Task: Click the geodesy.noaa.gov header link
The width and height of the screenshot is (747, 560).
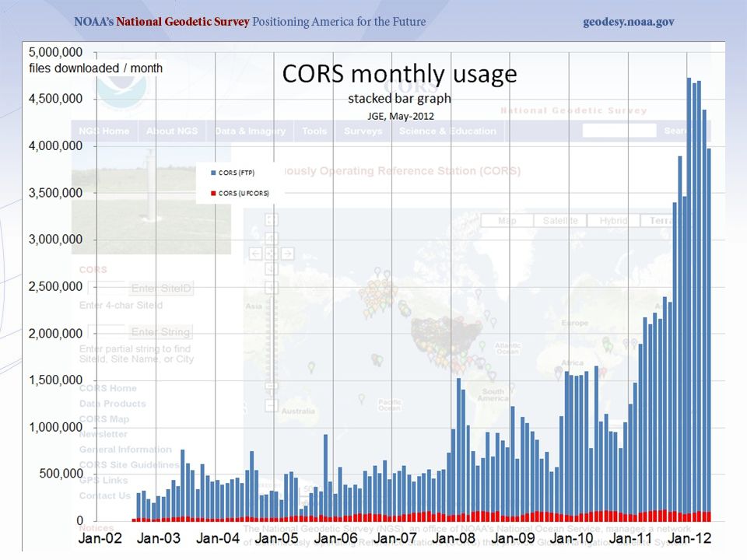Action: 629,22
